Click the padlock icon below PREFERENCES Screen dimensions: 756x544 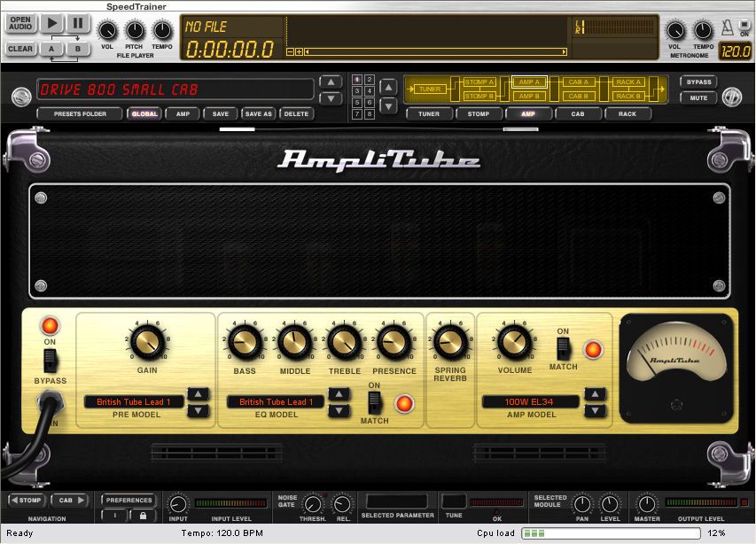(143, 516)
